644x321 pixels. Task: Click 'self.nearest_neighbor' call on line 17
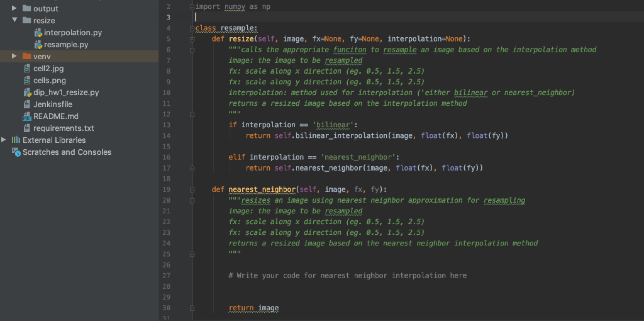(319, 168)
